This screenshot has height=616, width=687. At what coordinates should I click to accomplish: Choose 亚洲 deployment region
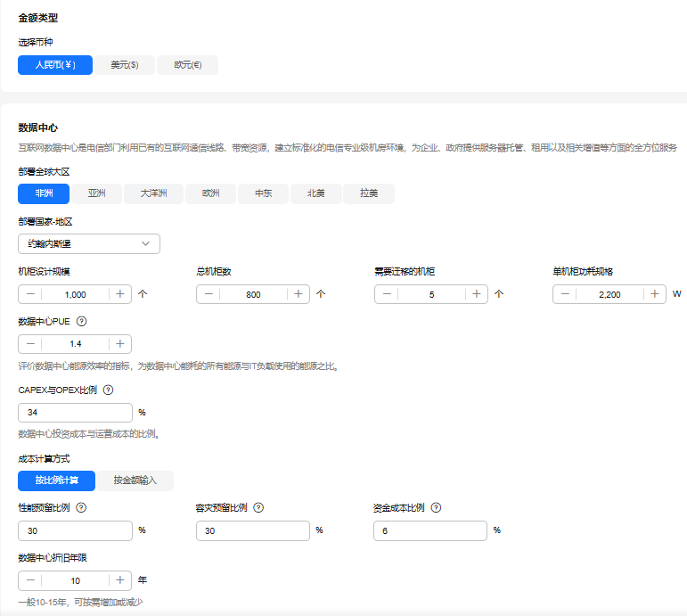click(x=96, y=193)
